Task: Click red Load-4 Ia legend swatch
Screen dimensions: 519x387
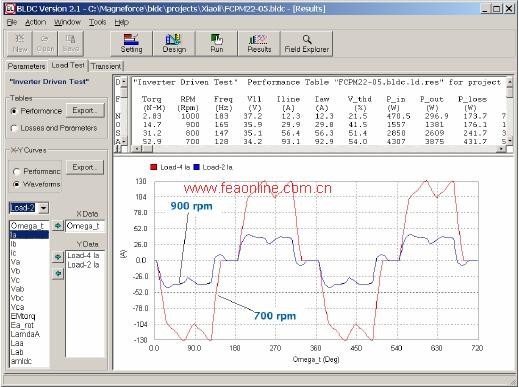Action: pyautogui.click(x=154, y=167)
